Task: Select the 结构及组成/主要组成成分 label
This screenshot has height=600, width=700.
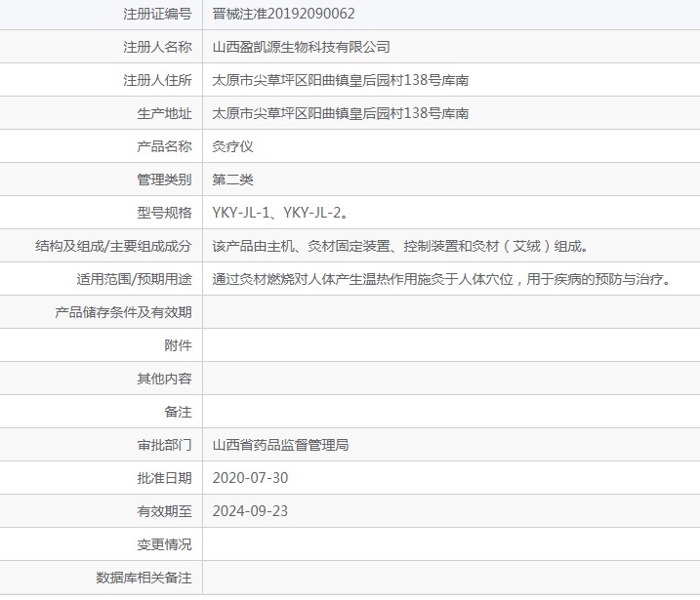Action: pyautogui.click(x=113, y=246)
